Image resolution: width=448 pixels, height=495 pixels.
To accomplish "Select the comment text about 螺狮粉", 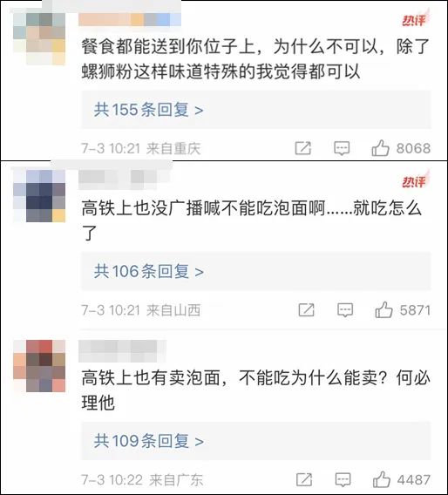I will [255, 59].
